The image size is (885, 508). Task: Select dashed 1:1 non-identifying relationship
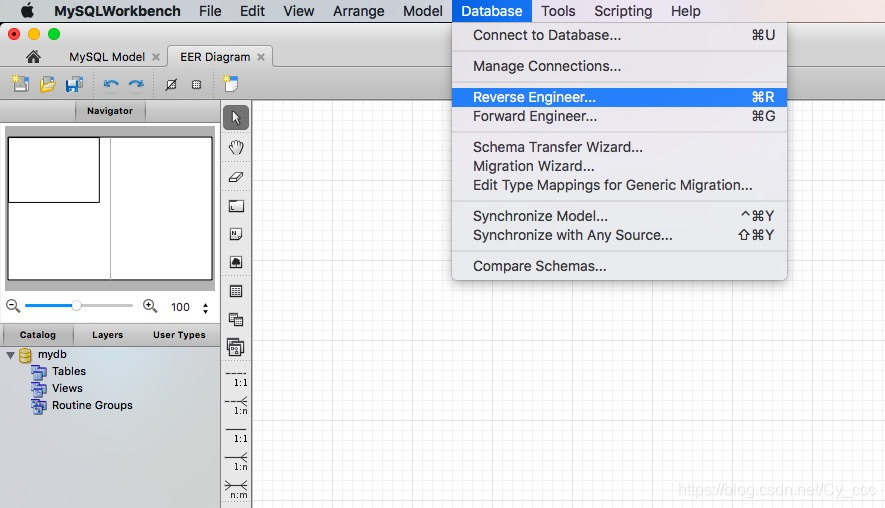(x=236, y=379)
